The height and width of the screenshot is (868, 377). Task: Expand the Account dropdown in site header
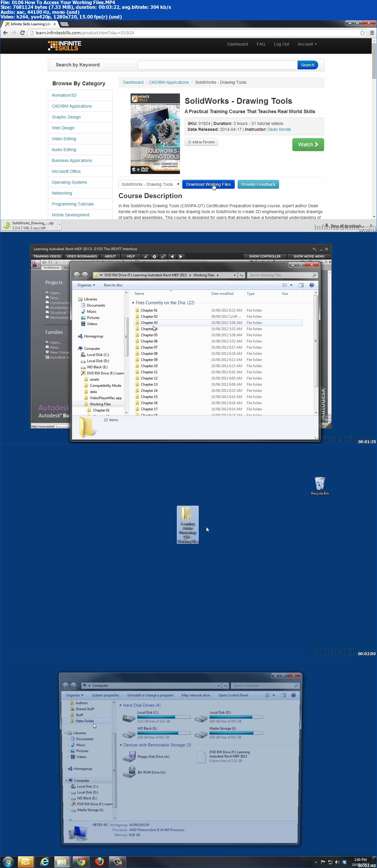[307, 44]
